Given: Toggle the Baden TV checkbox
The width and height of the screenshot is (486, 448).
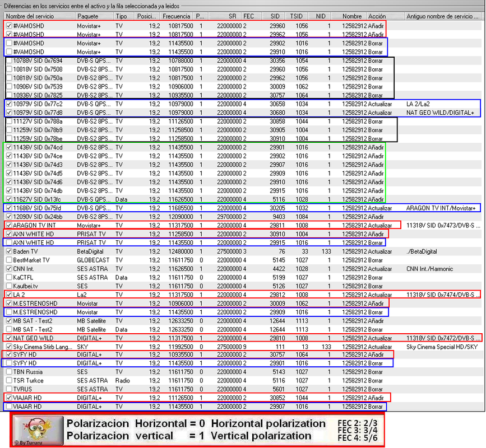Looking at the screenshot, I should point(9,251).
